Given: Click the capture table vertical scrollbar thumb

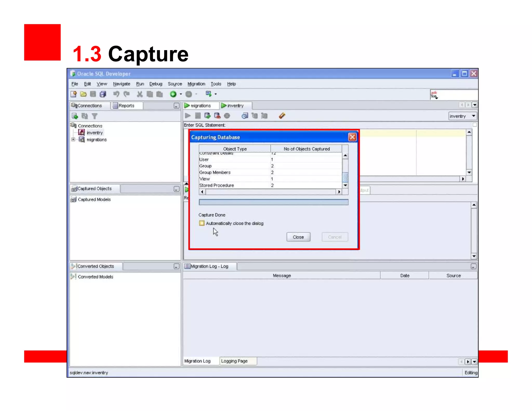Looking at the screenshot, I should 345,177.
